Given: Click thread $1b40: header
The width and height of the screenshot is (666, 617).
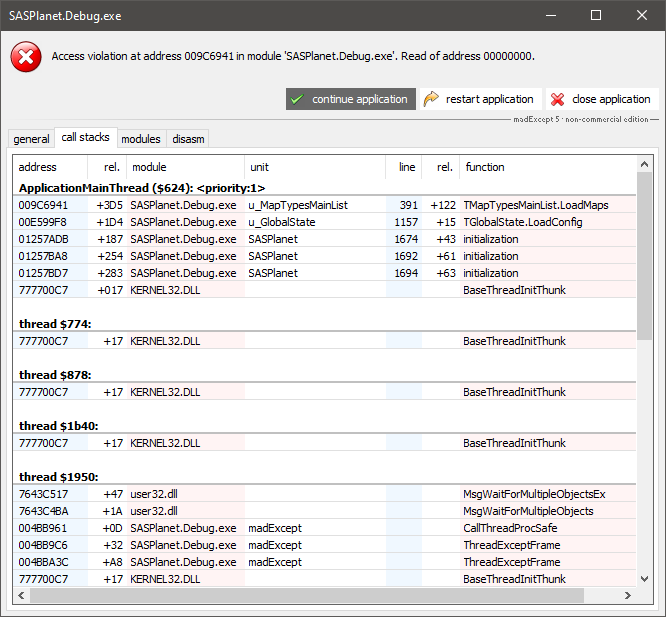Looking at the screenshot, I should point(59,426).
